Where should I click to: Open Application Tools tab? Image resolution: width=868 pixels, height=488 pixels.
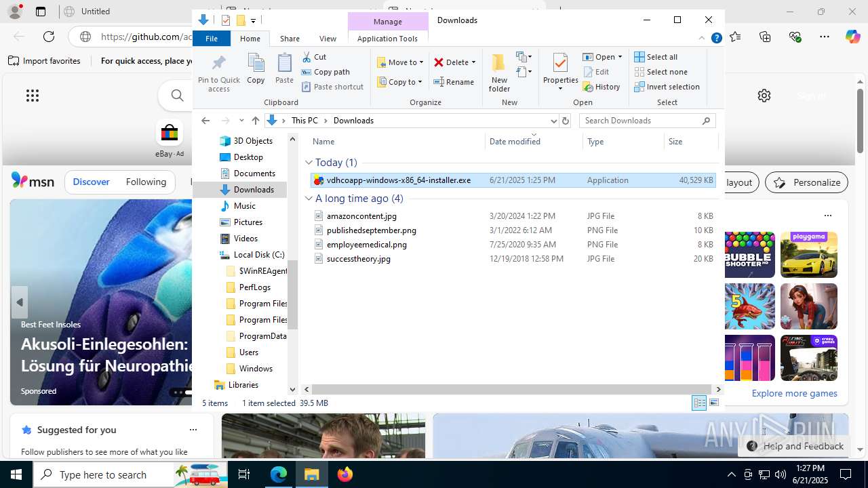point(387,39)
